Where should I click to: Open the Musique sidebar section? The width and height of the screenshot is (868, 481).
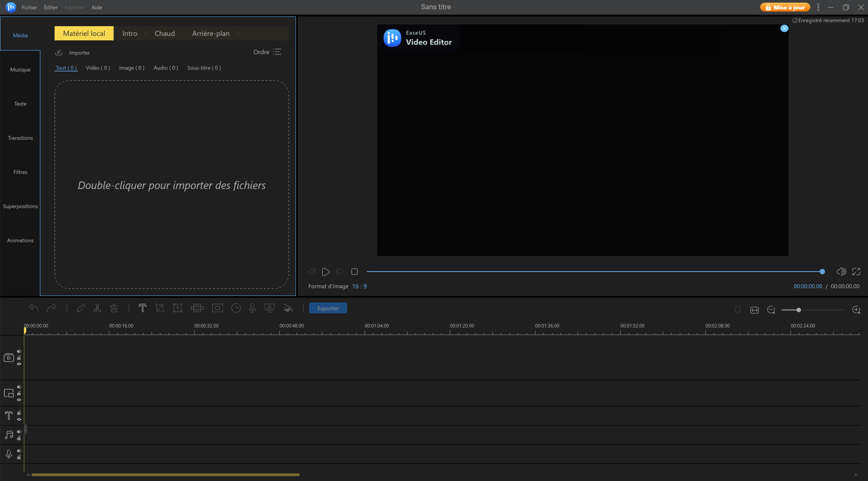pyautogui.click(x=20, y=70)
